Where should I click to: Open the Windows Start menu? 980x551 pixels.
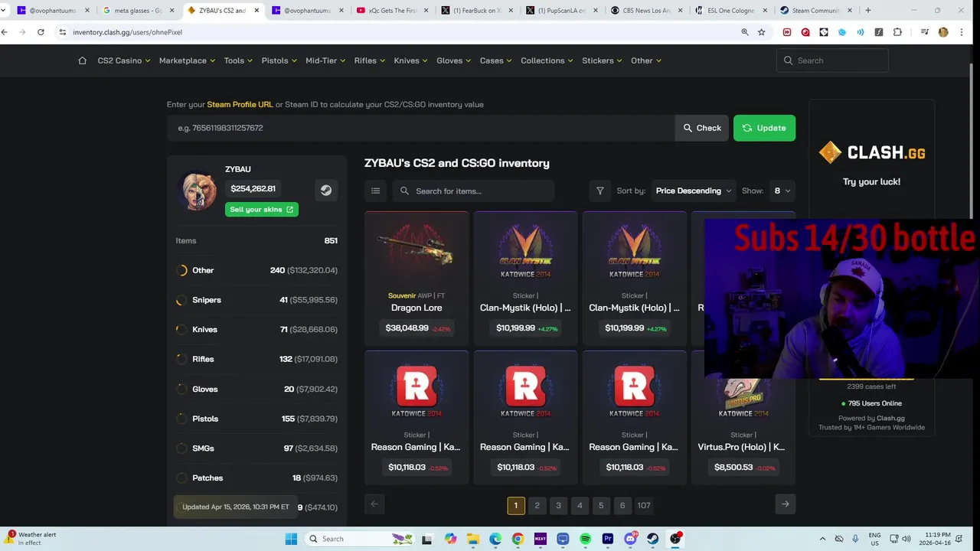point(291,539)
